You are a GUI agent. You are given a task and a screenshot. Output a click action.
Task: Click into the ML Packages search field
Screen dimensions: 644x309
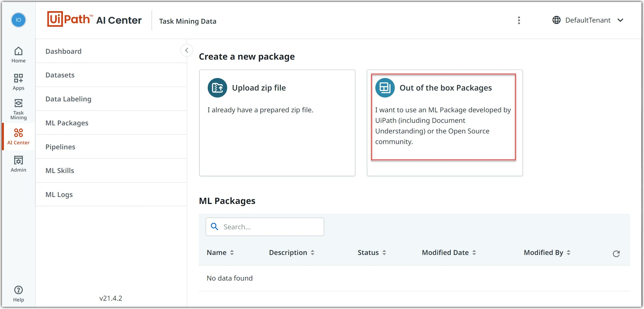[x=265, y=227]
